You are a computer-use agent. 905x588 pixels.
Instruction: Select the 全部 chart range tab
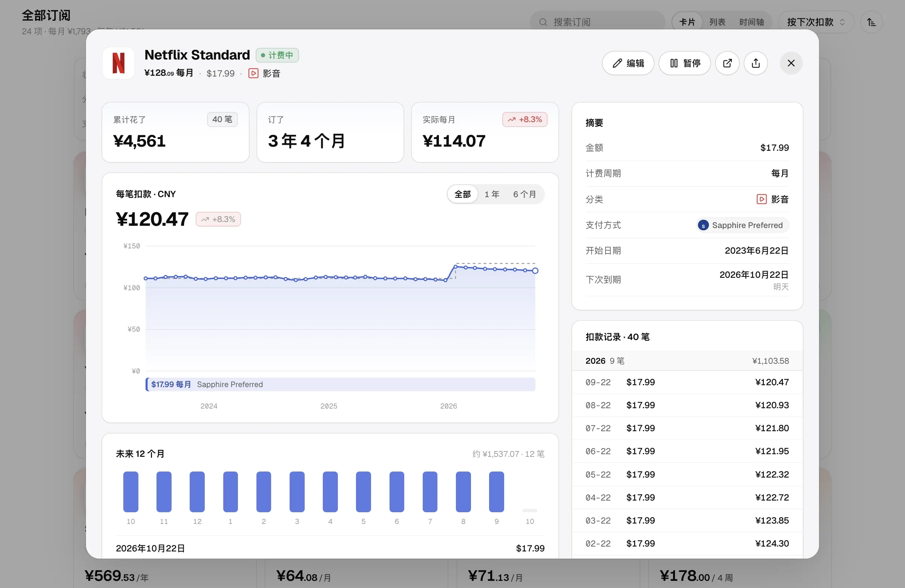pos(462,194)
